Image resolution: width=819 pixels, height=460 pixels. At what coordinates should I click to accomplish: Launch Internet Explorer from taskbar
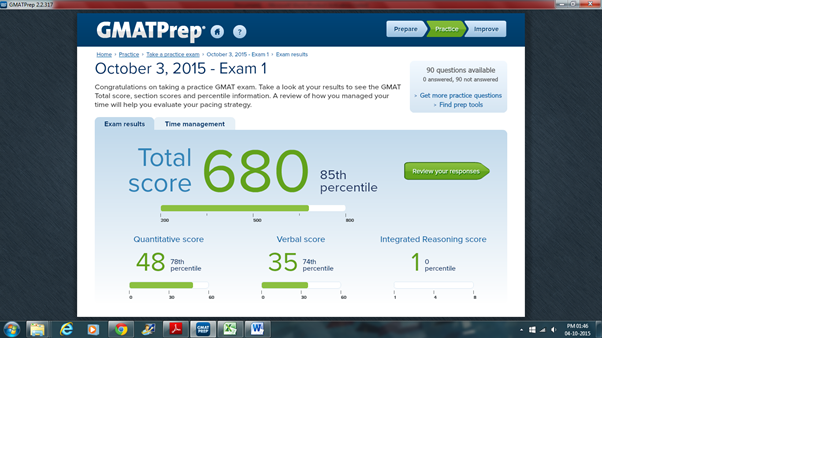66,329
